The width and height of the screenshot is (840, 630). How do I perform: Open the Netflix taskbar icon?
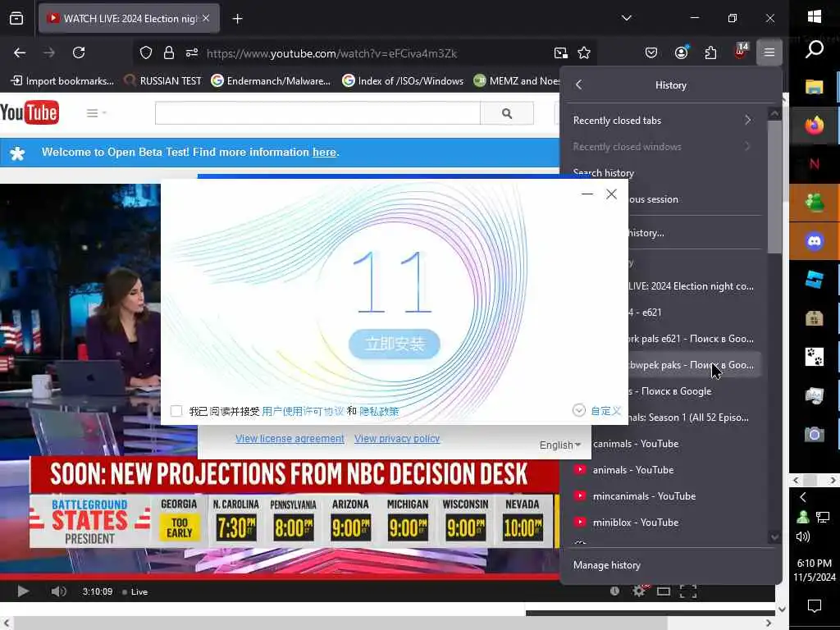click(815, 164)
